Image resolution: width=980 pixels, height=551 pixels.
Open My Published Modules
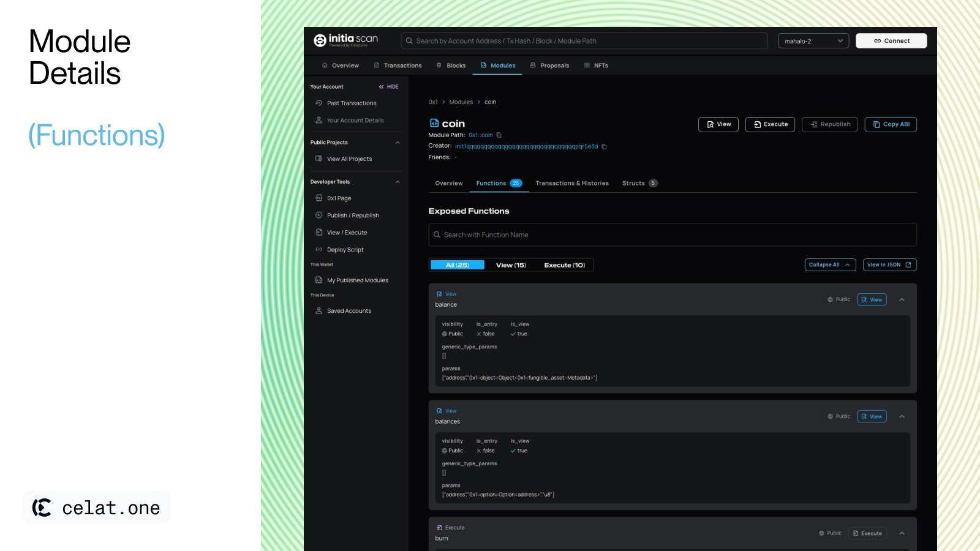pos(356,280)
